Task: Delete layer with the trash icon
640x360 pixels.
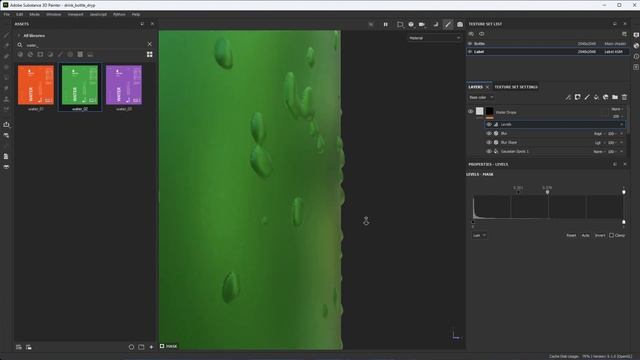Action: [x=624, y=97]
